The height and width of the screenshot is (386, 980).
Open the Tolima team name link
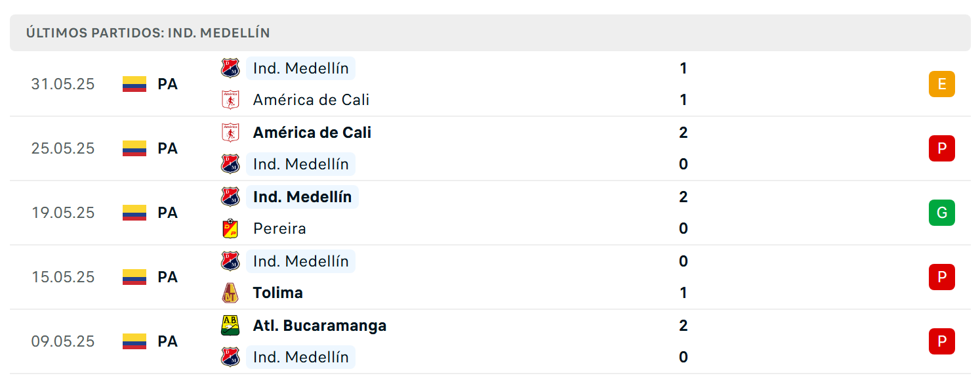click(x=278, y=293)
